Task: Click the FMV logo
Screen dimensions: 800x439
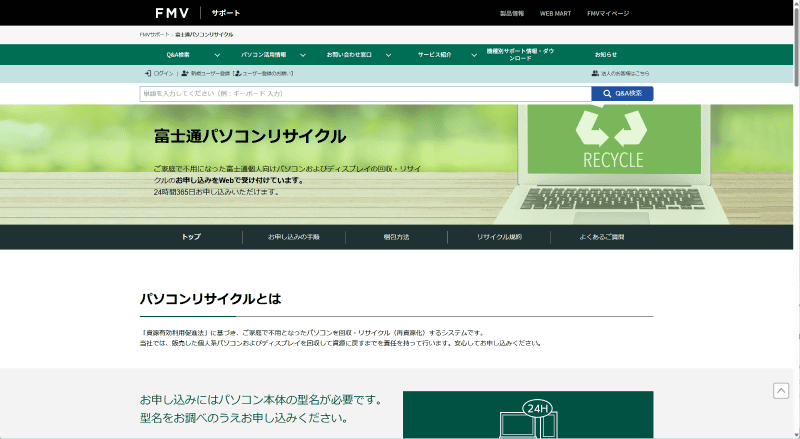Action: 172,13
